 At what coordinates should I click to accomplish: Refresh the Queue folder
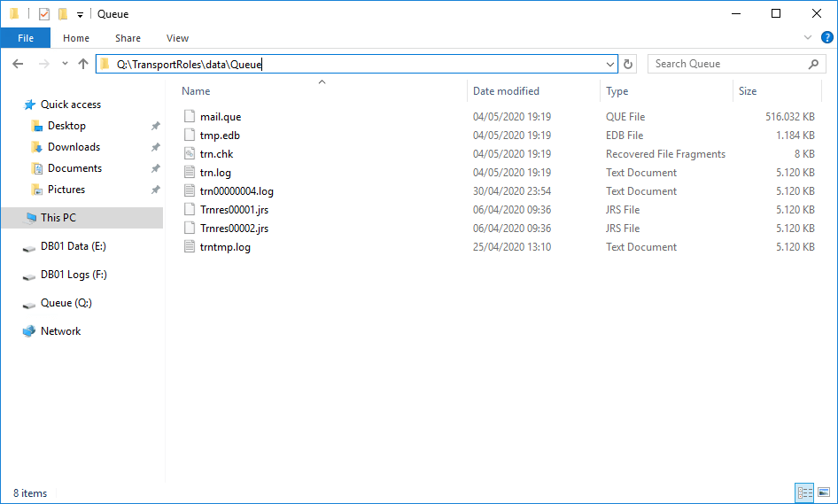(x=628, y=64)
